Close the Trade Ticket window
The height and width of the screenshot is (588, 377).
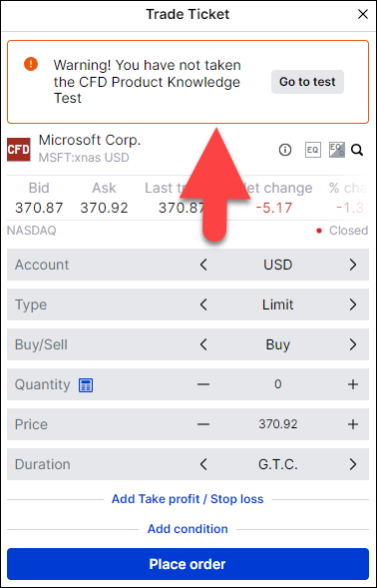(x=363, y=14)
